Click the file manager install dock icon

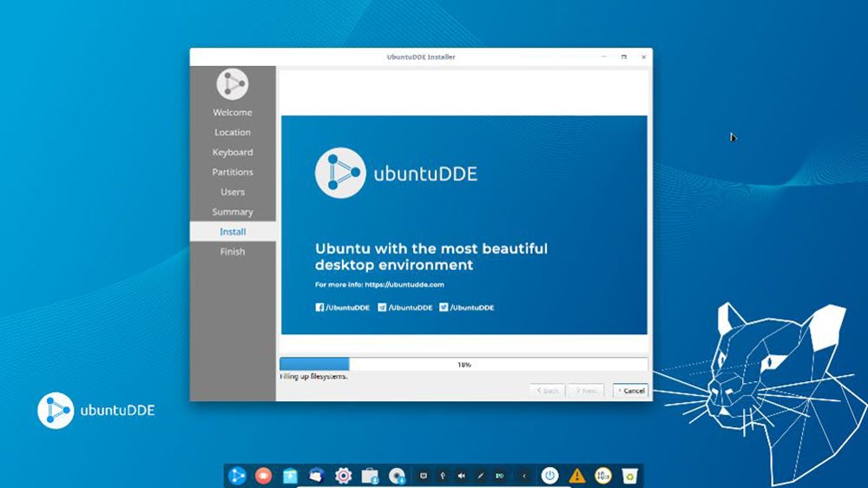pyautogui.click(x=370, y=475)
